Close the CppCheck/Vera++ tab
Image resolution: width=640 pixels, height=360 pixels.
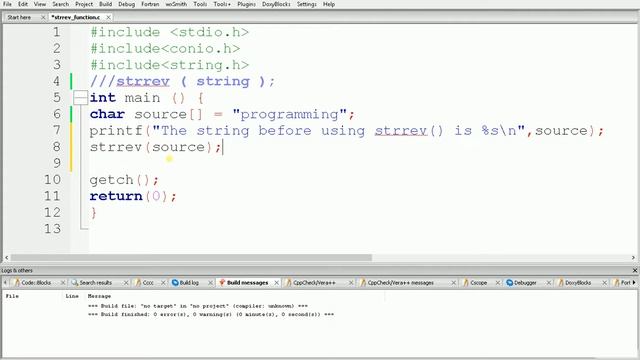[351, 282]
